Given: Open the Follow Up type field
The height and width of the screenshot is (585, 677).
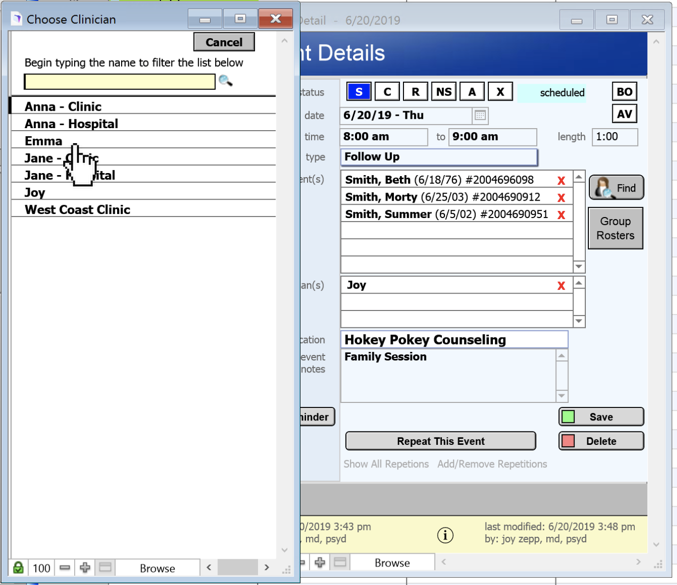Looking at the screenshot, I should (x=438, y=157).
